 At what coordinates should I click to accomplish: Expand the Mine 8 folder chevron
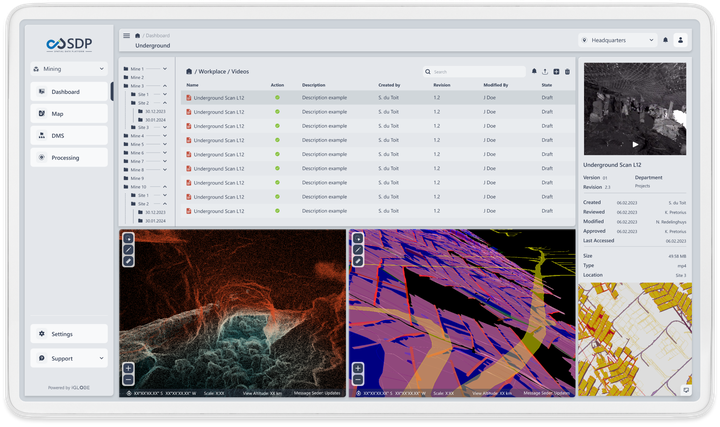[x=165, y=170]
